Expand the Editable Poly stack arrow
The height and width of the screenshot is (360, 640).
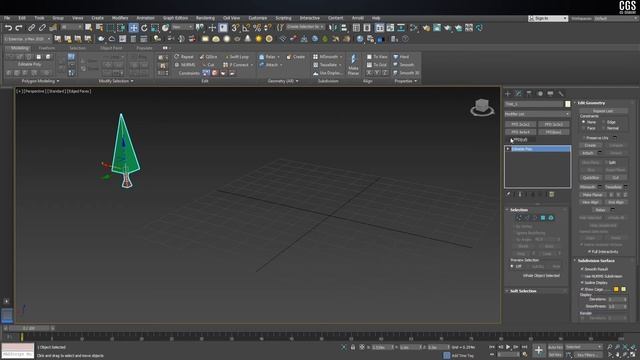508,149
